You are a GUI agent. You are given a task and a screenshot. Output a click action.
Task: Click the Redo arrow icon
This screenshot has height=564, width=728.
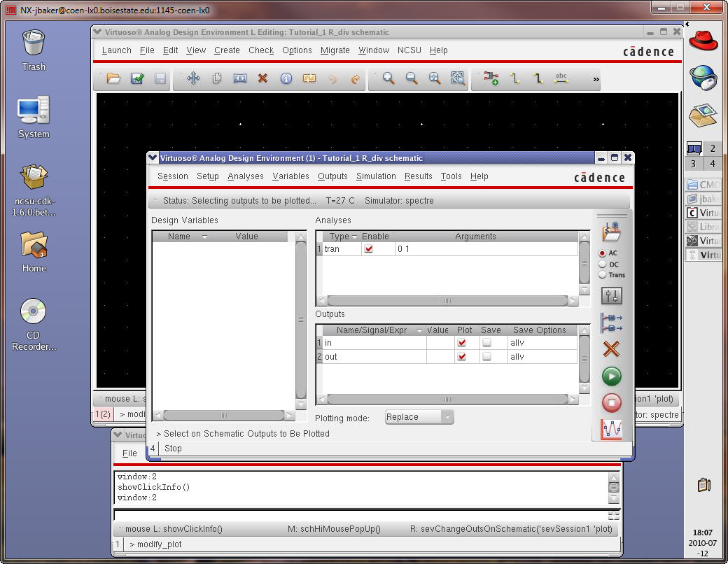355,79
